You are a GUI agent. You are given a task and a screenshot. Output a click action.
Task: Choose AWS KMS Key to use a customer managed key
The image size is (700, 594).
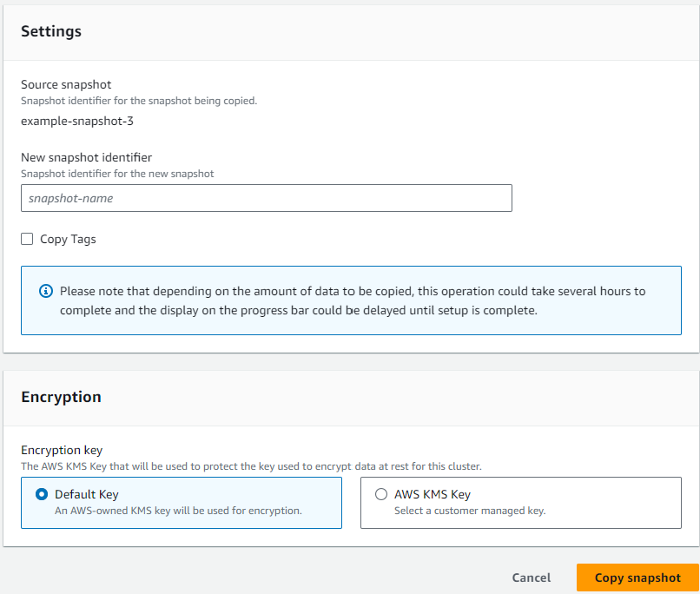pos(380,494)
